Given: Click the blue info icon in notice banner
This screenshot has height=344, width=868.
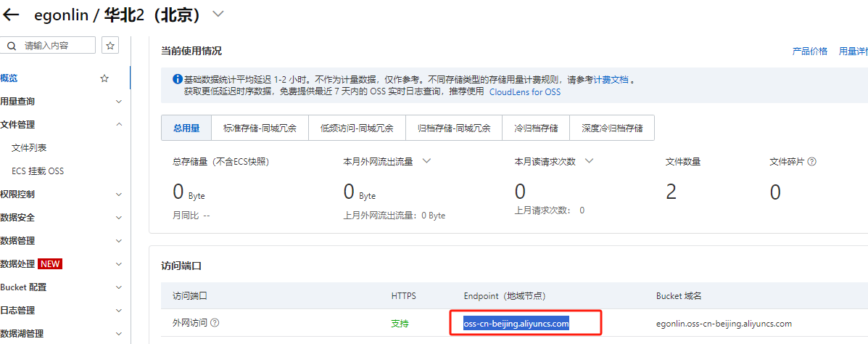Looking at the screenshot, I should 177,80.
